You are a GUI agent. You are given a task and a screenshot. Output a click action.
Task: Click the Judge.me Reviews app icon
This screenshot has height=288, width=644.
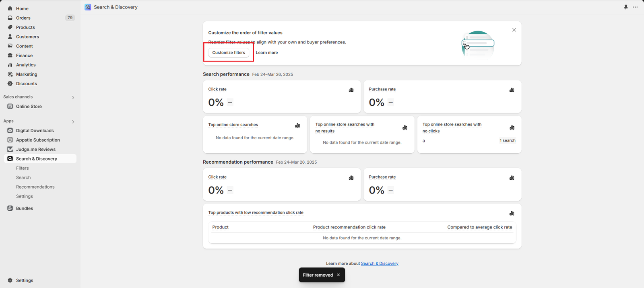10,149
